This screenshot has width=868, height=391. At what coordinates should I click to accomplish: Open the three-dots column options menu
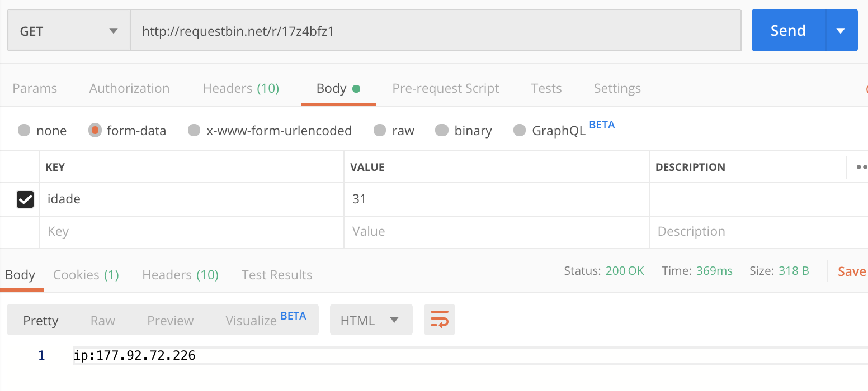coord(861,167)
